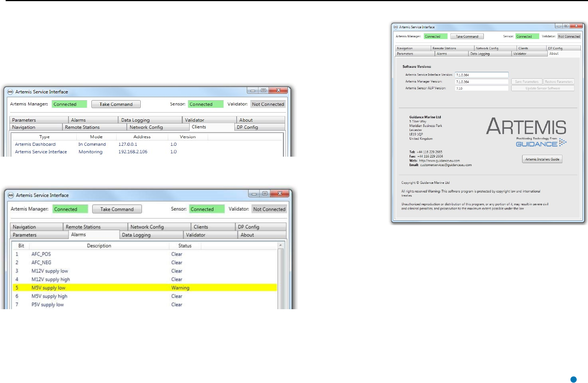Go to Navigation tab in the Clients window
Screen dimensions: 588x383
pos(36,127)
